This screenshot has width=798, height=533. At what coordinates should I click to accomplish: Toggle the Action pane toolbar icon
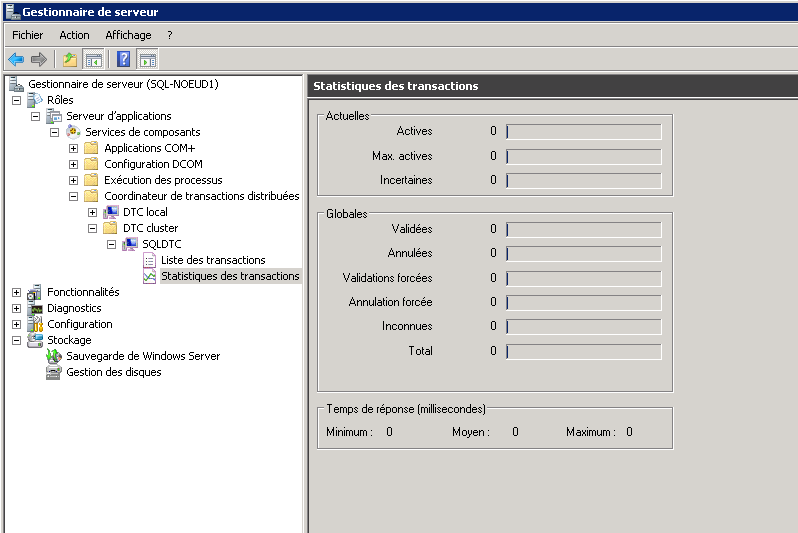(x=147, y=59)
